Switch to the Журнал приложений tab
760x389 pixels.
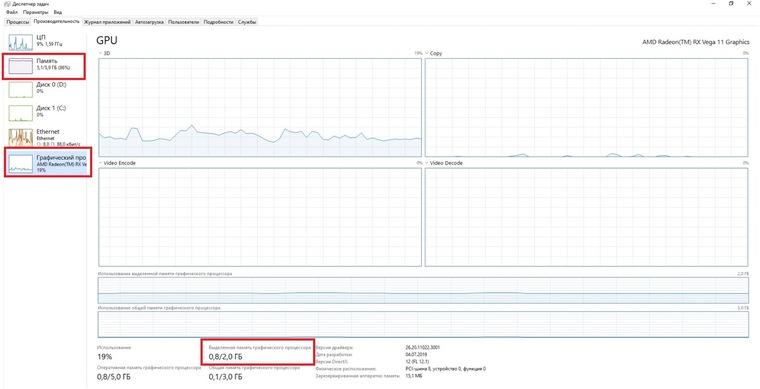(x=107, y=22)
